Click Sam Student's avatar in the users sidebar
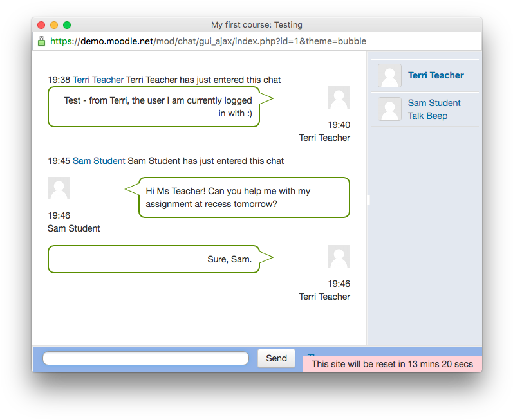The width and height of the screenshot is (513, 420). [389, 109]
